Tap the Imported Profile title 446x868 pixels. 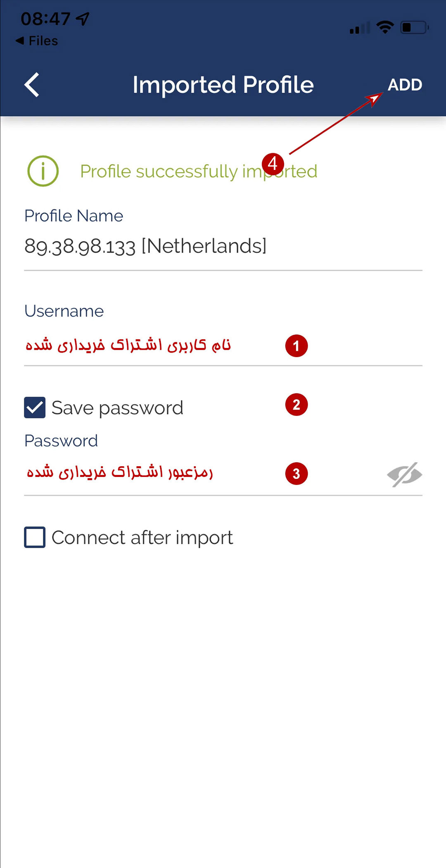tap(223, 85)
